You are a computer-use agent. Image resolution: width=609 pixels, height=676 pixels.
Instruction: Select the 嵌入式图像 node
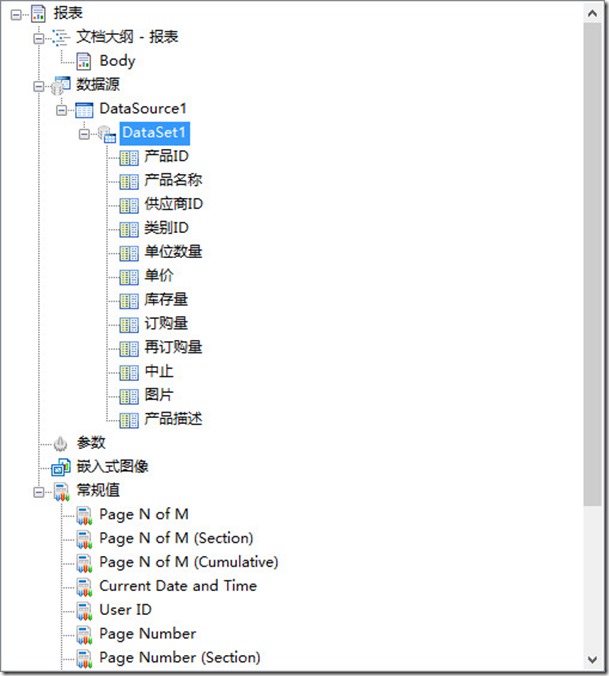112,466
